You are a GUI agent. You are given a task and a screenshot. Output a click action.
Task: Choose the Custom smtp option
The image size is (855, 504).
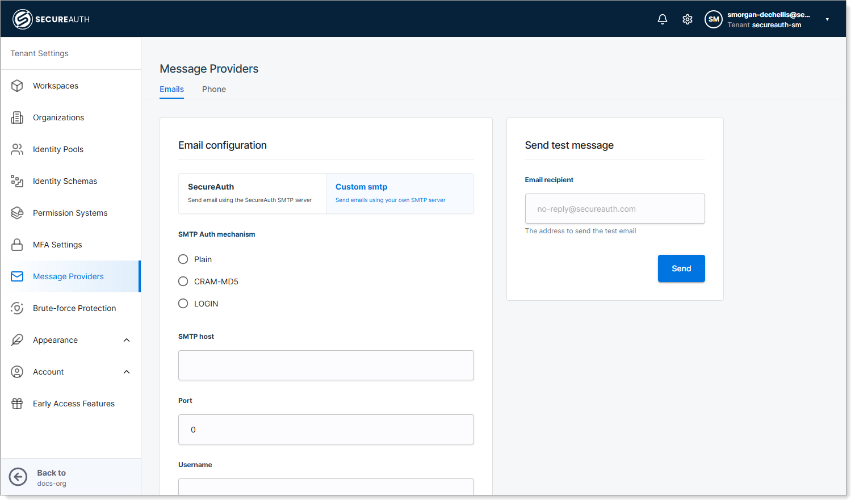(x=400, y=194)
